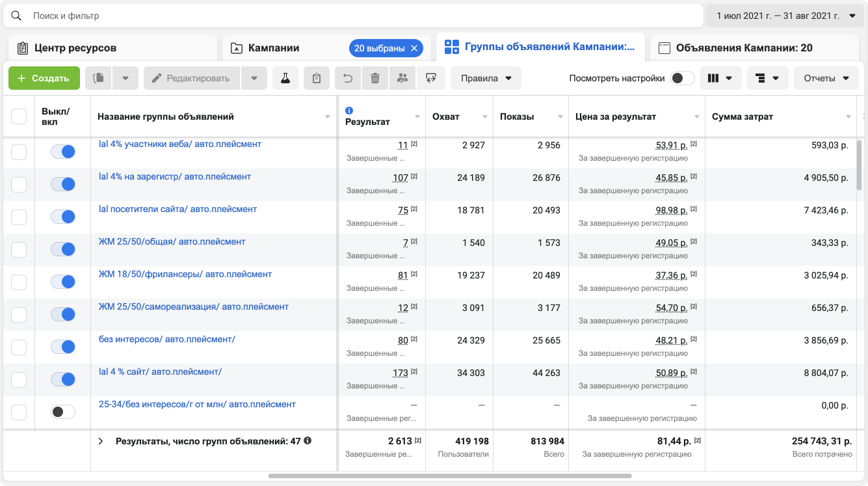Check the 'без интересов/ авто.плейсмент/' row checkbox

click(19, 347)
